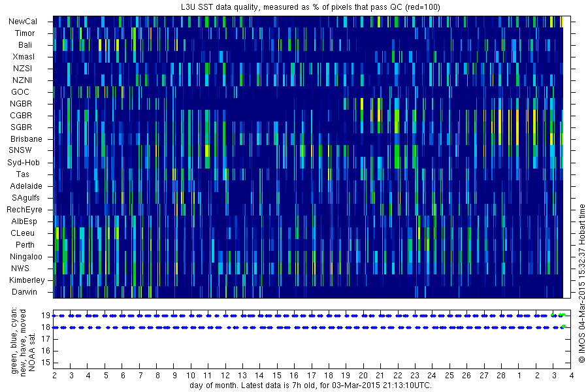The image size is (588, 392).
Task: Click NOAA satellite number 16 on axis
Action: coord(46,351)
